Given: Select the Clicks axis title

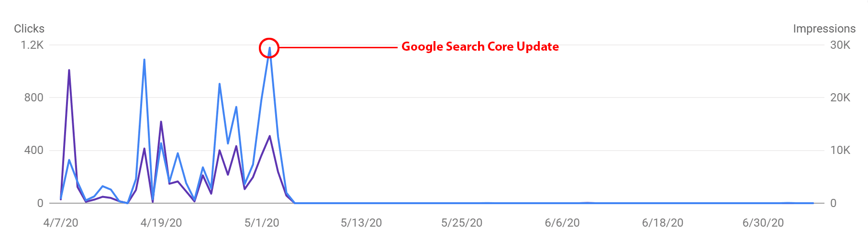Looking at the screenshot, I should [x=29, y=29].
